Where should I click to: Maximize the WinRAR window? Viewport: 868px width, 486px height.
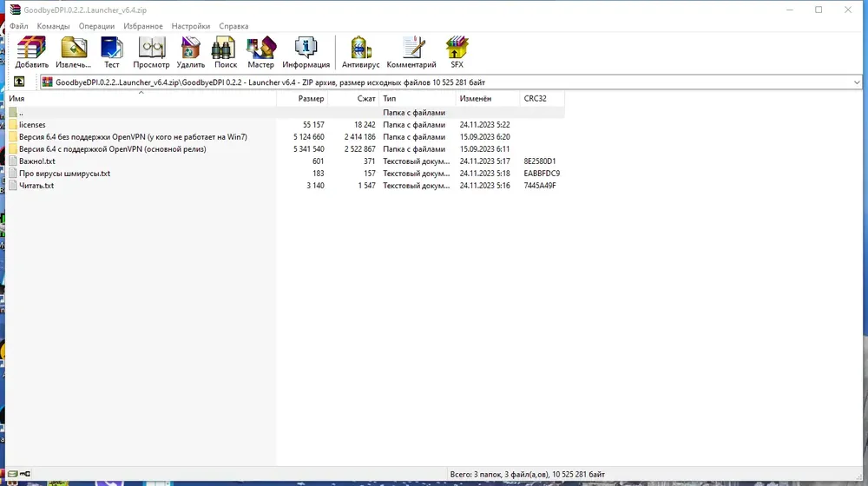tap(819, 10)
